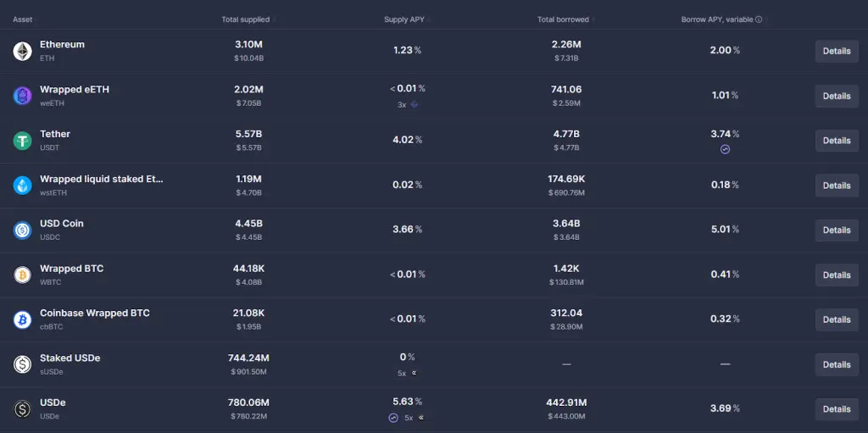This screenshot has width=868, height=433.
Task: Click the USDe token icon
Action: 22,409
